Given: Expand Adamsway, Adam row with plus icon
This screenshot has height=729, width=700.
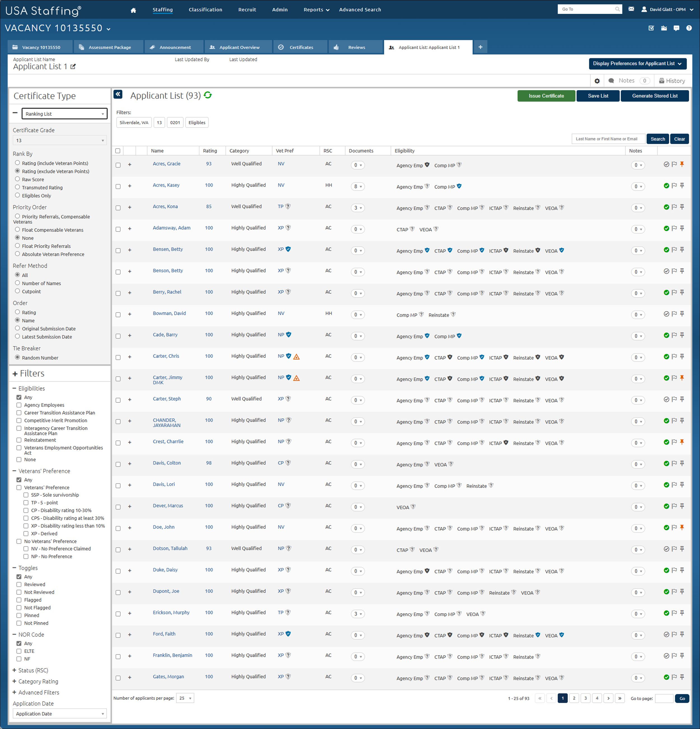Looking at the screenshot, I should tap(130, 229).
